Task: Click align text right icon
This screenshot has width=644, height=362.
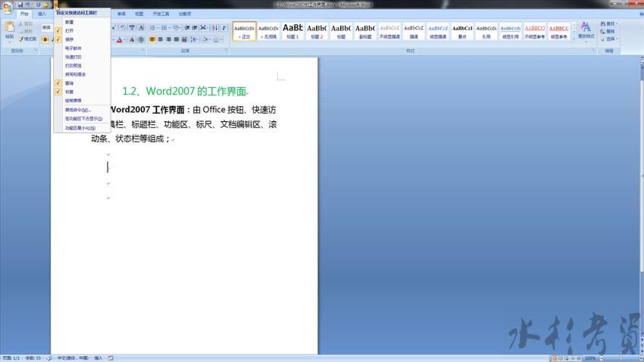Action: pyautogui.click(x=168, y=39)
